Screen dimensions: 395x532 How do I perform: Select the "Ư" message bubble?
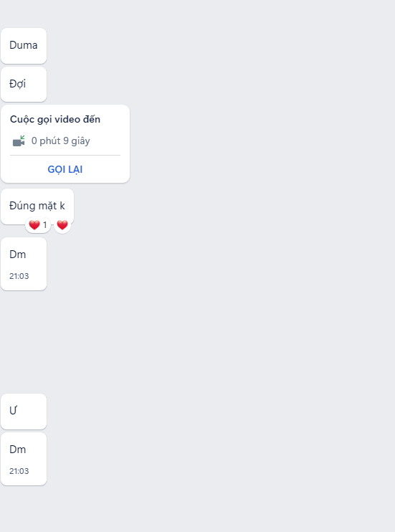(x=24, y=412)
